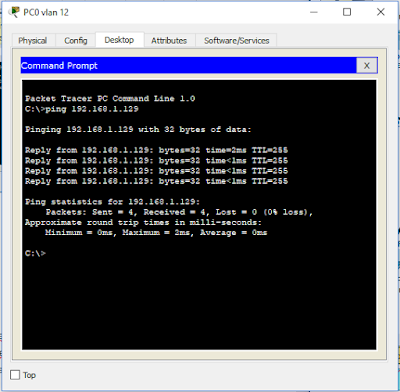Close the Command Prompt with X button
Image resolution: width=400 pixels, height=392 pixels.
pos(367,65)
